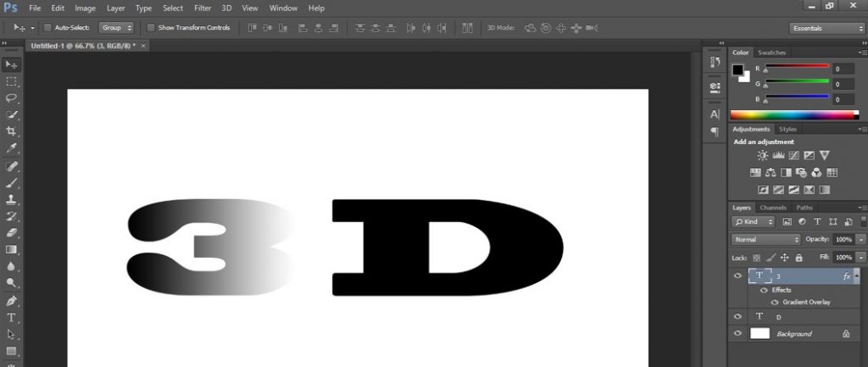This screenshot has width=868, height=367.
Task: Click the foreground color swatch in Color panel
Action: point(738,70)
